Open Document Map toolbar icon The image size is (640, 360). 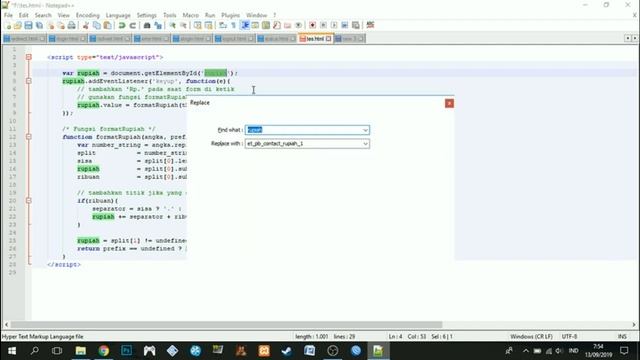266,25
